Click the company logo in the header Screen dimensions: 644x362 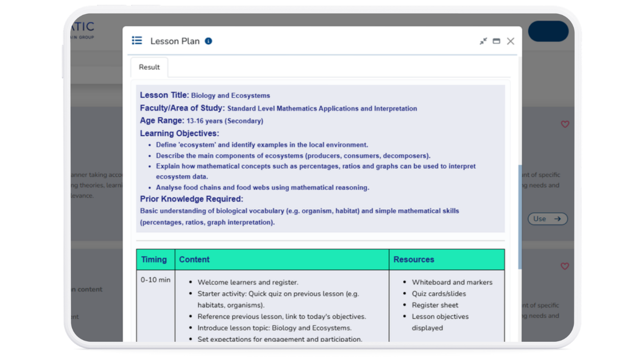83,29
